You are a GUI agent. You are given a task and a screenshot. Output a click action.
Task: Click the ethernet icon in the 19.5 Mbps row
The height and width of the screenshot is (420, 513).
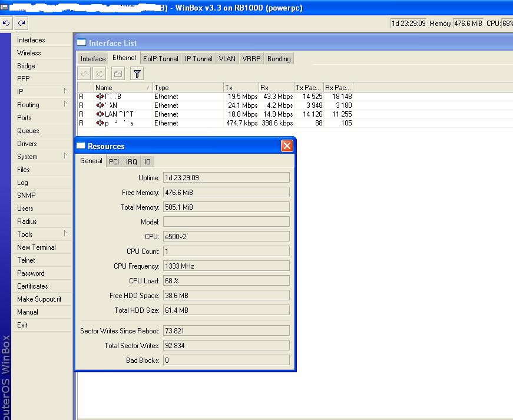click(100, 97)
